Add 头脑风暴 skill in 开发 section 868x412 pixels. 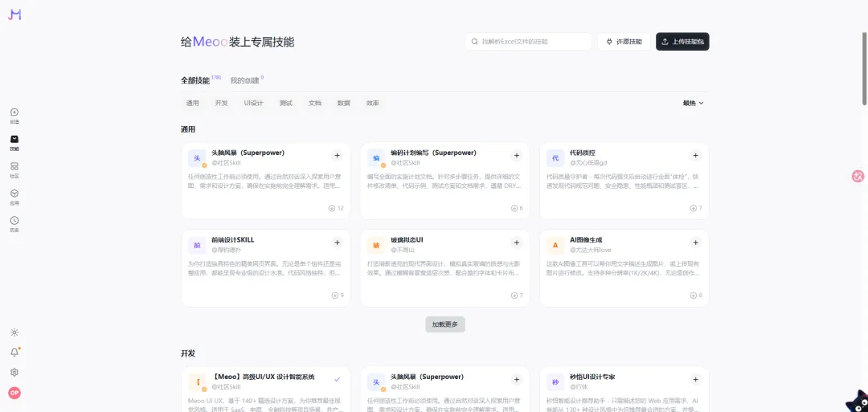(x=517, y=379)
